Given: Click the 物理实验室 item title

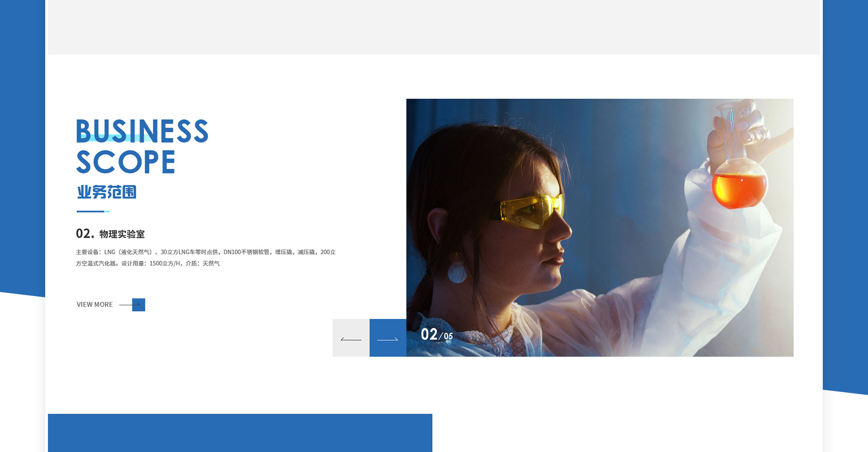Looking at the screenshot, I should (x=122, y=234).
